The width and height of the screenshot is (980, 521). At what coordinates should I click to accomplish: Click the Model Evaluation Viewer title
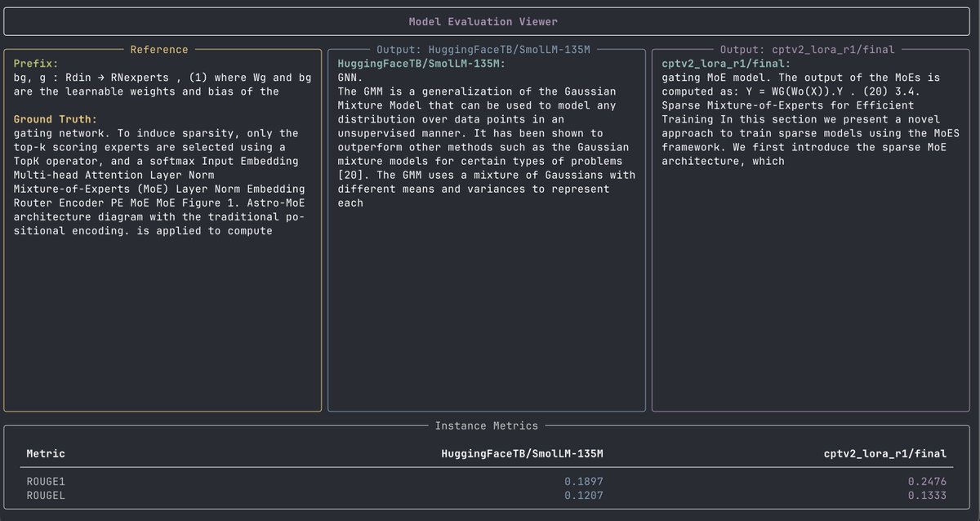pyautogui.click(x=483, y=21)
